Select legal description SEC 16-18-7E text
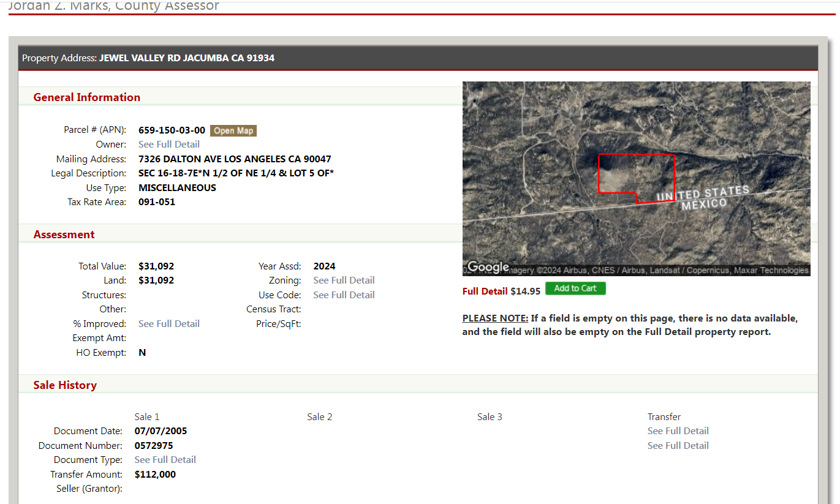The image size is (840, 504). point(236,173)
